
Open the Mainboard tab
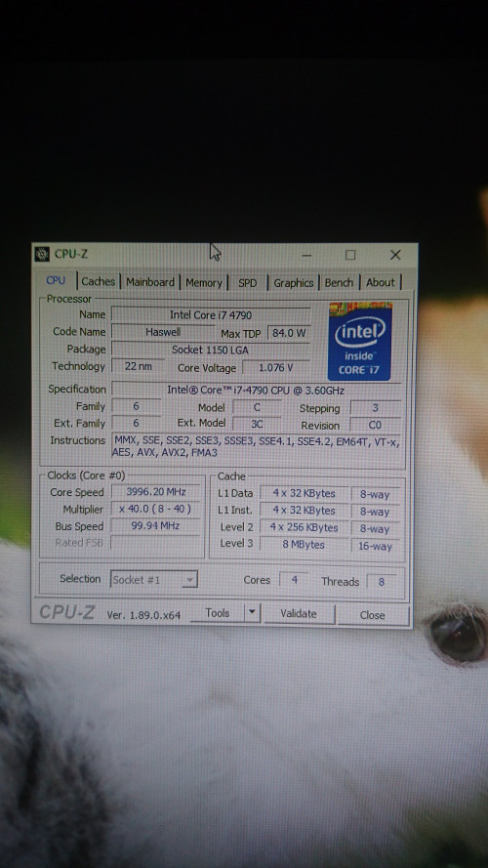pos(150,282)
